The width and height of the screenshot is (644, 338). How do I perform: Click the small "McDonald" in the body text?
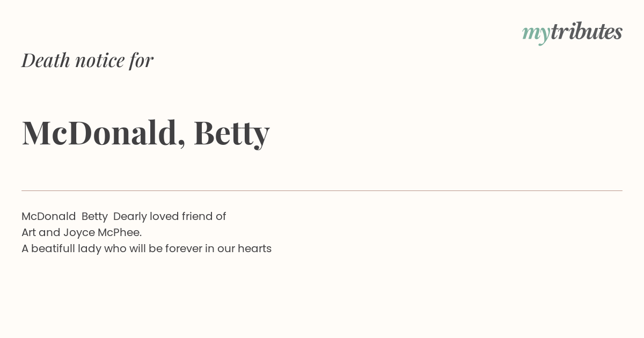tap(49, 216)
